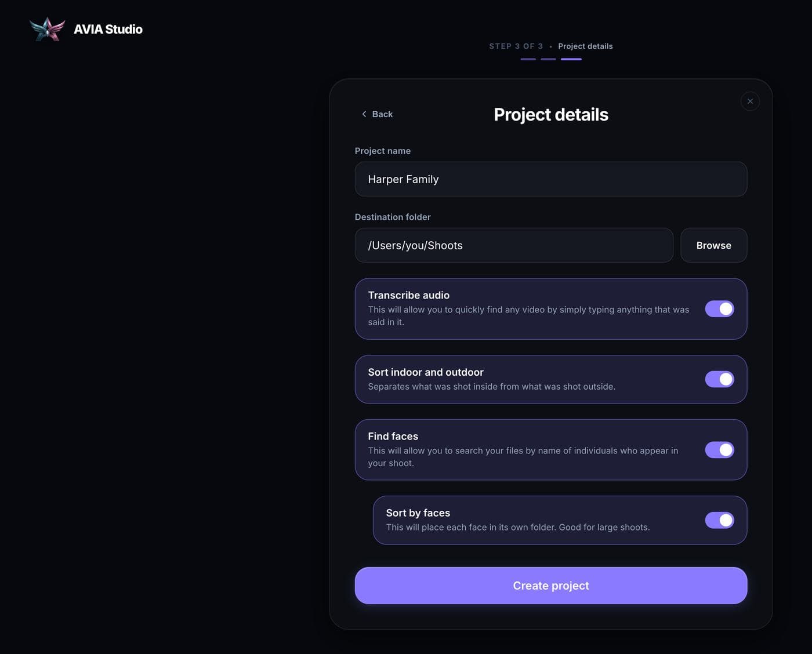
Task: Close the Project details dialog
Action: 750,101
